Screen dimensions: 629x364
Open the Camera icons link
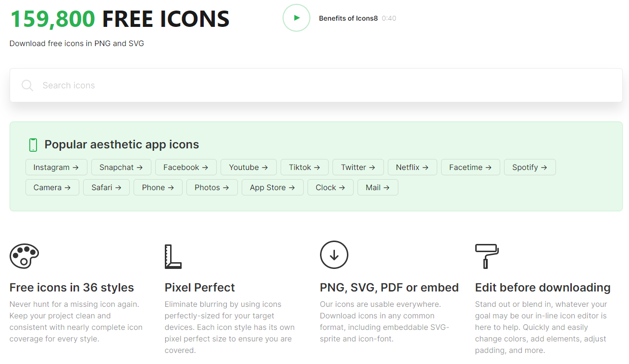pyautogui.click(x=52, y=187)
